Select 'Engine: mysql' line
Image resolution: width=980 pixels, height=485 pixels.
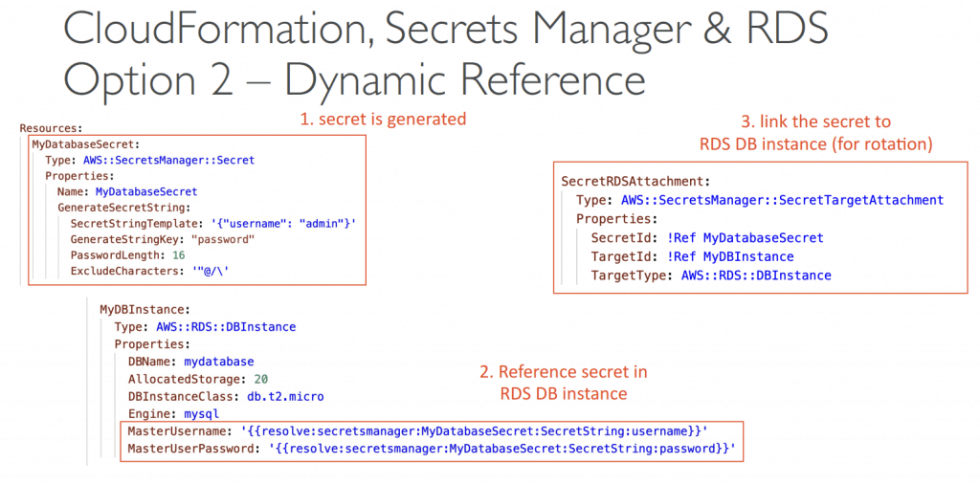click(x=174, y=414)
